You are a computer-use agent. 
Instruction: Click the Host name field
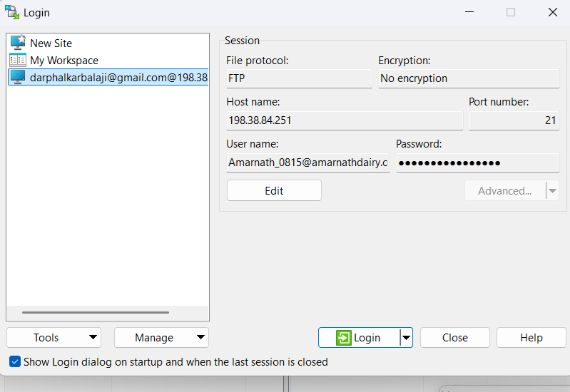click(x=345, y=120)
